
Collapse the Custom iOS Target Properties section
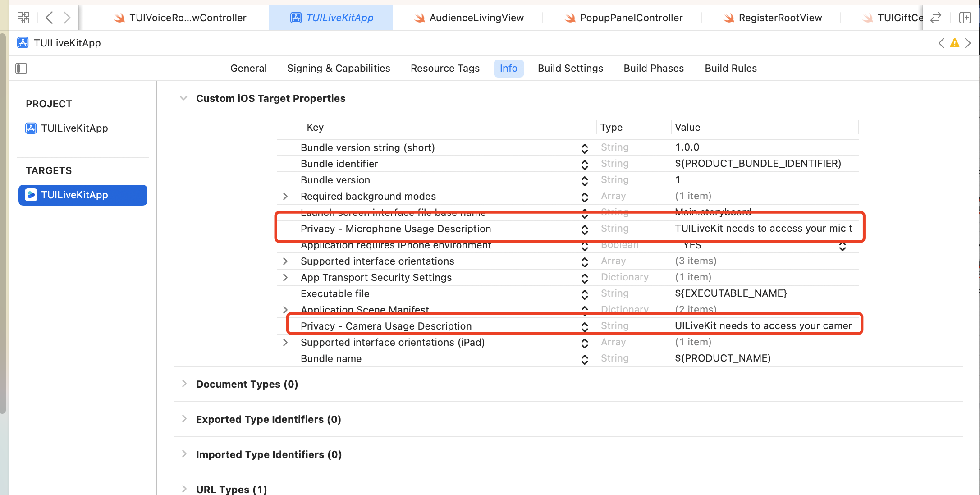click(x=183, y=98)
